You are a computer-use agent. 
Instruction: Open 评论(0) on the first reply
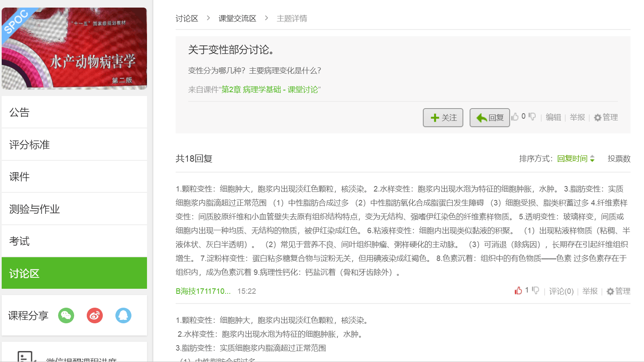(x=561, y=291)
